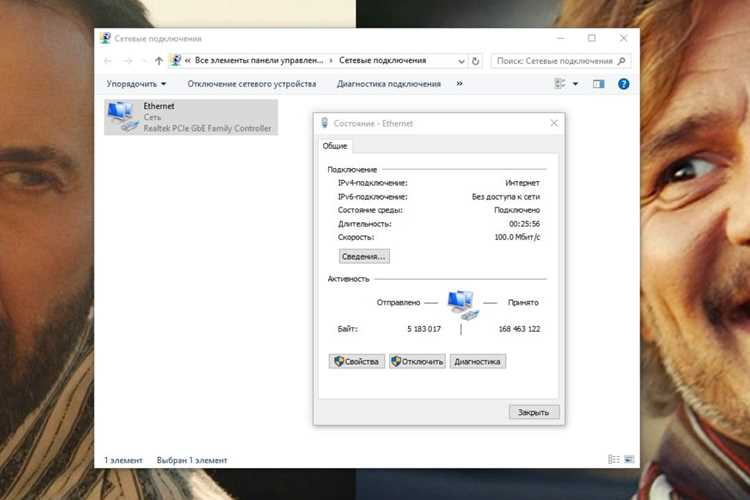The image size is (750, 500).
Task: Click inside the search network connections field
Action: [555, 61]
